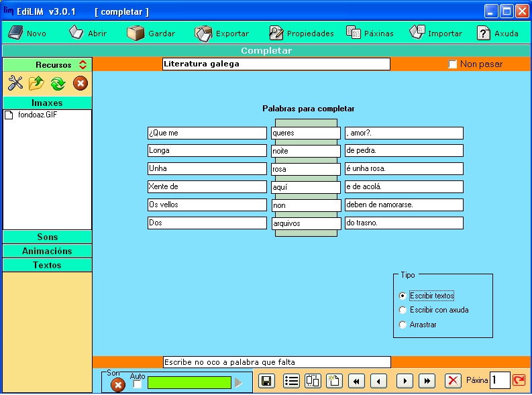Image resolution: width=532 pixels, height=395 pixels.
Task: Click the save page floppy icon
Action: tap(267, 381)
